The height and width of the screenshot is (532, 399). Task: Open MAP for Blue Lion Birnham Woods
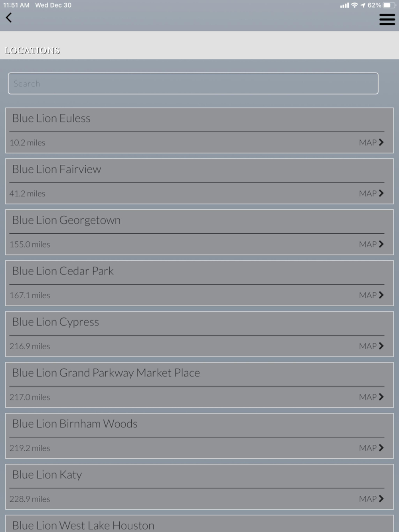(371, 448)
